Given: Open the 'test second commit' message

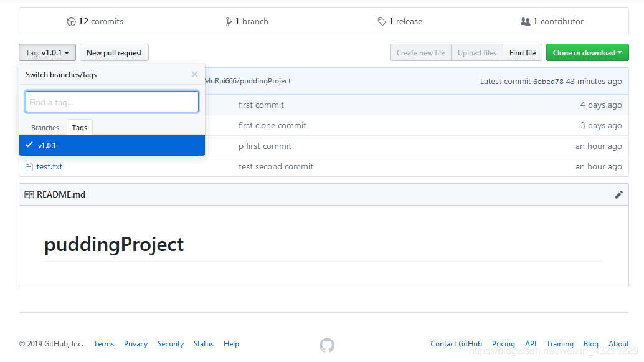Looking at the screenshot, I should click(275, 166).
